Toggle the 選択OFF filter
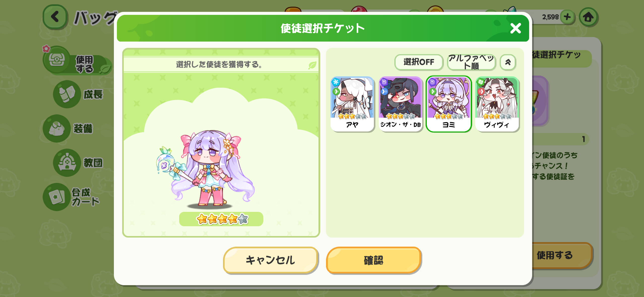This screenshot has width=644, height=297. 419,62
